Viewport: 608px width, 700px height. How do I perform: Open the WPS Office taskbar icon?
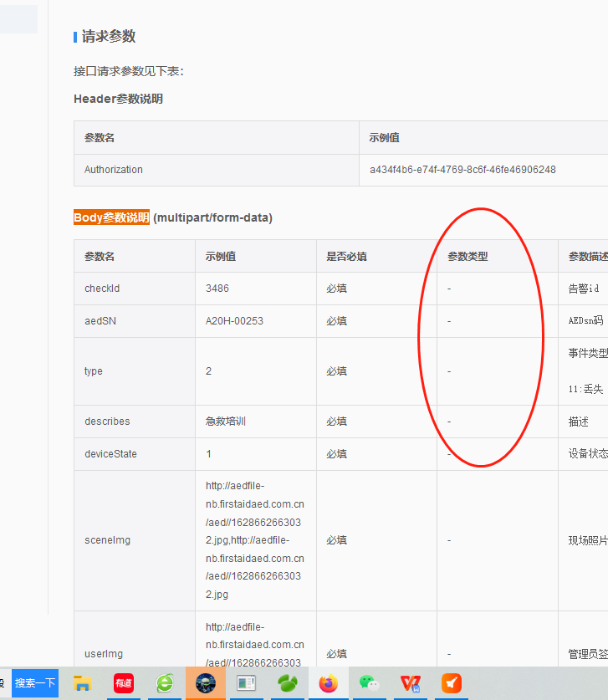point(411,683)
